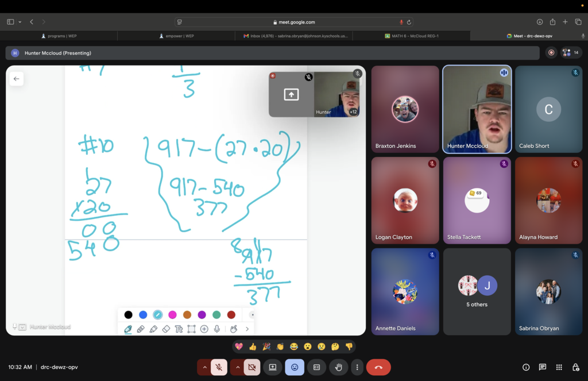The height and width of the screenshot is (381, 588).
Task: Send the thumbs up emoji reaction
Action: click(x=253, y=347)
